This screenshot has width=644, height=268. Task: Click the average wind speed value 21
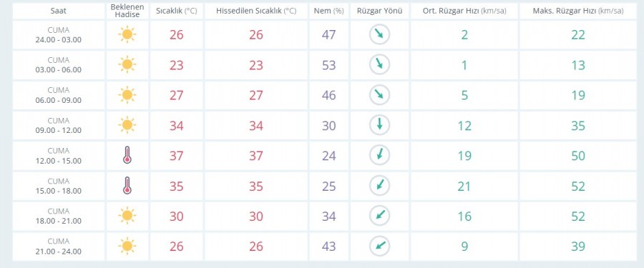(x=464, y=187)
